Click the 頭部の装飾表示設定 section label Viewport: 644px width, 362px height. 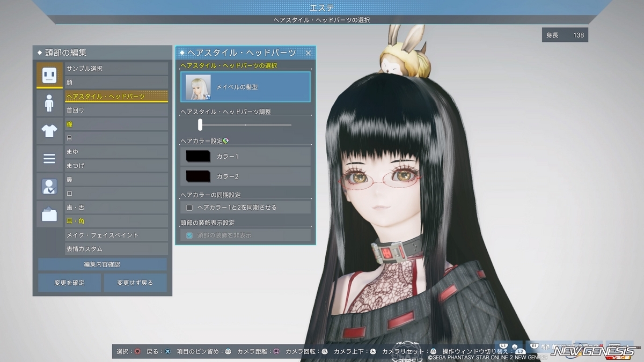(x=207, y=223)
